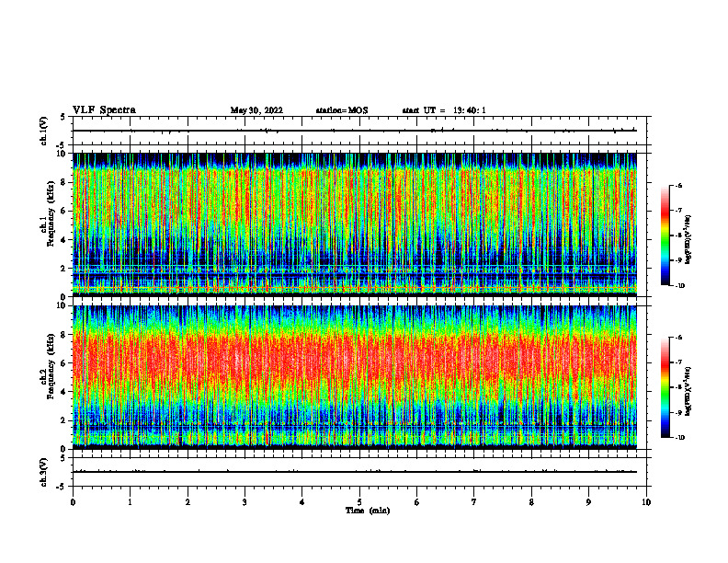Click the 'ch.3(V)' waveform axis label
Viewport: 728px width, 563px height.
(x=43, y=472)
